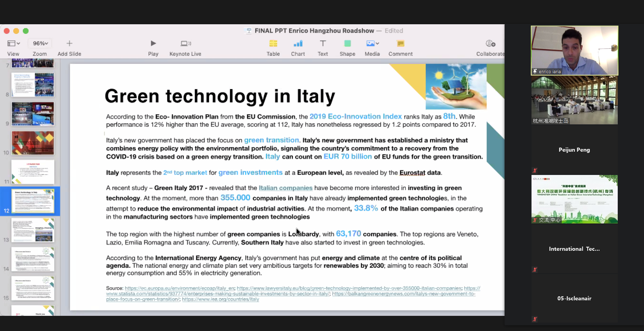644x331 pixels.
Task: Close the Keynote window red button
Action: [x=7, y=31]
